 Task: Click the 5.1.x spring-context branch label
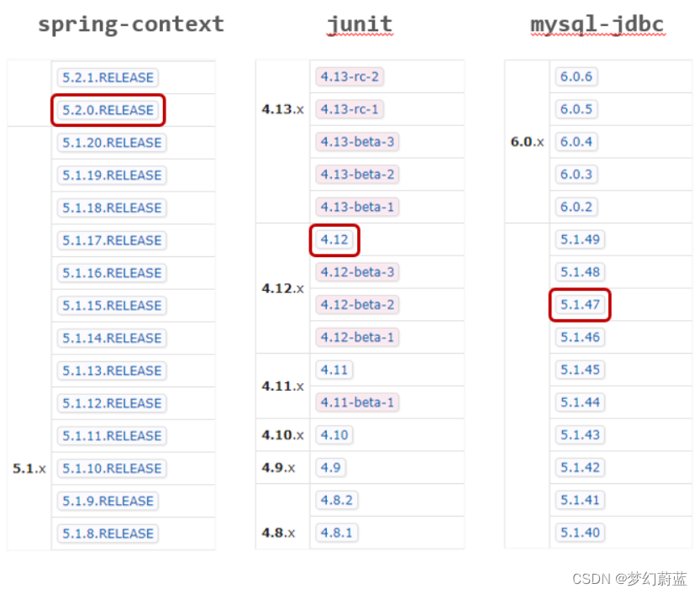tap(29, 469)
